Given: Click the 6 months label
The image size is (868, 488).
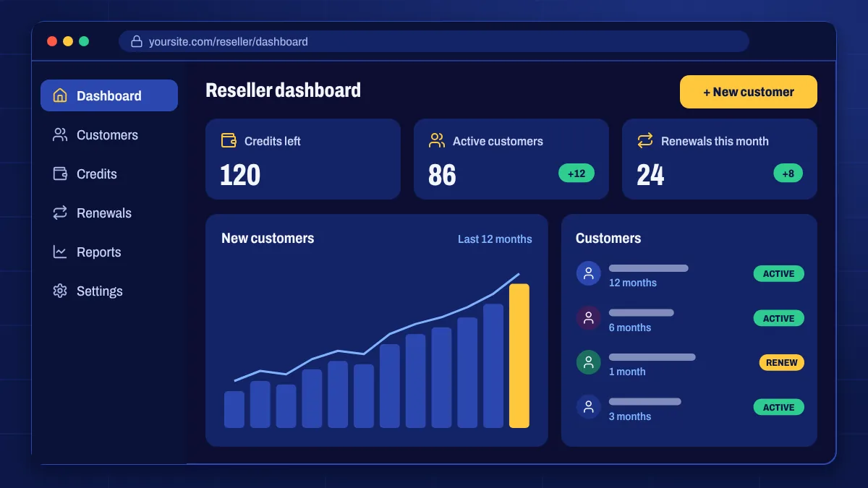Looking at the screenshot, I should tap(630, 328).
